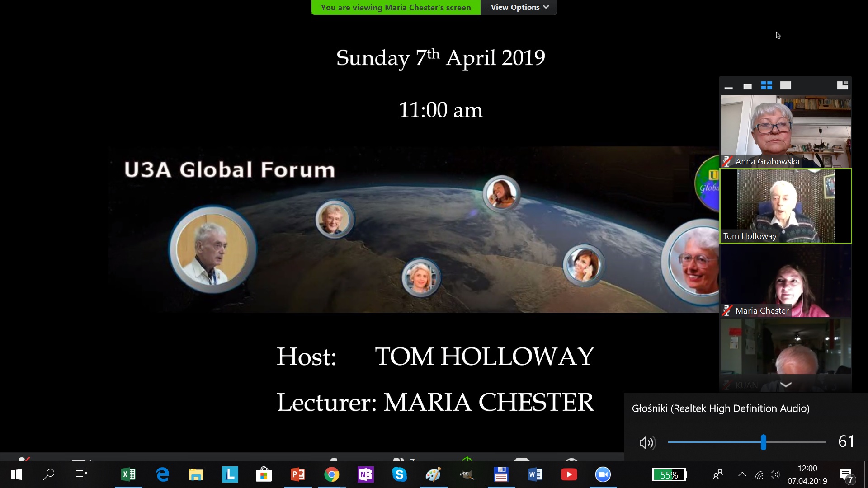This screenshot has width=868, height=488.
Task: Open the floppy disk app in the taskbar
Action: coord(501,474)
